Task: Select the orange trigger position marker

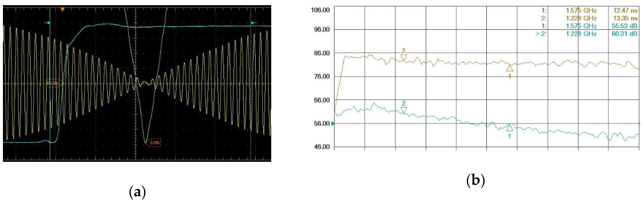Action: [x=62, y=9]
